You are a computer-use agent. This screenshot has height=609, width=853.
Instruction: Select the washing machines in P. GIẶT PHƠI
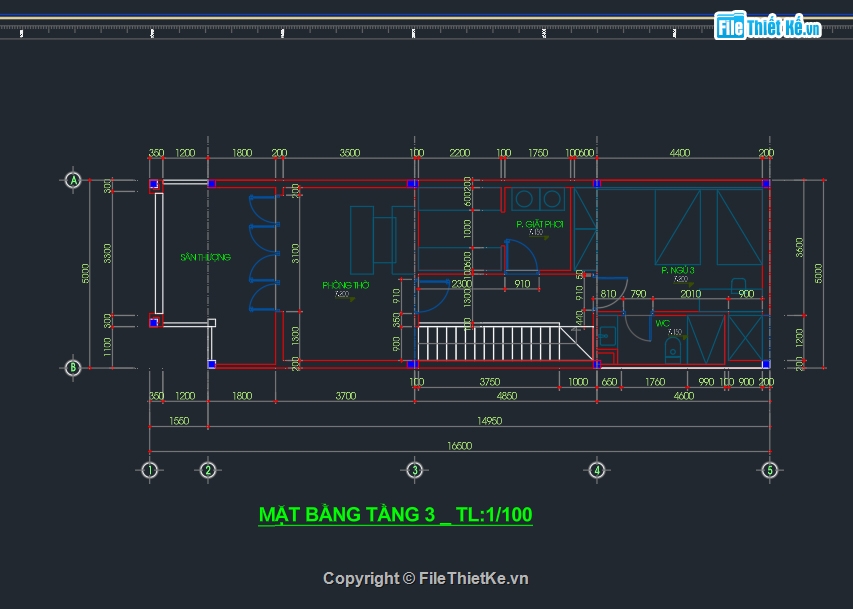point(538,199)
